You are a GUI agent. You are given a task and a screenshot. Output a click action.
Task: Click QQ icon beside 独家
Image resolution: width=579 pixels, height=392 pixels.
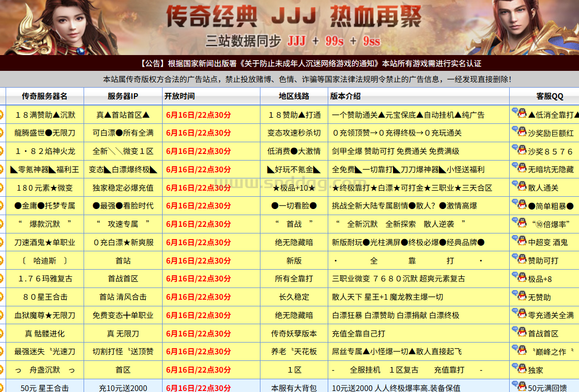click(519, 368)
